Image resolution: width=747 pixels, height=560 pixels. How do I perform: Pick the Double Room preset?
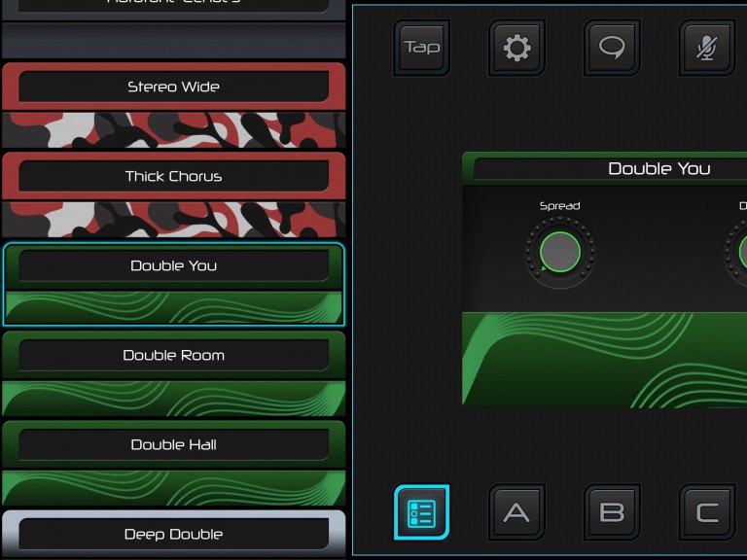pos(173,355)
